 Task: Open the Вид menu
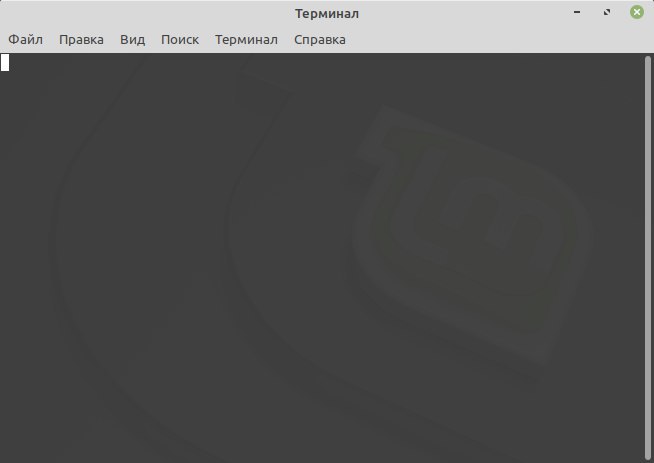(x=133, y=40)
